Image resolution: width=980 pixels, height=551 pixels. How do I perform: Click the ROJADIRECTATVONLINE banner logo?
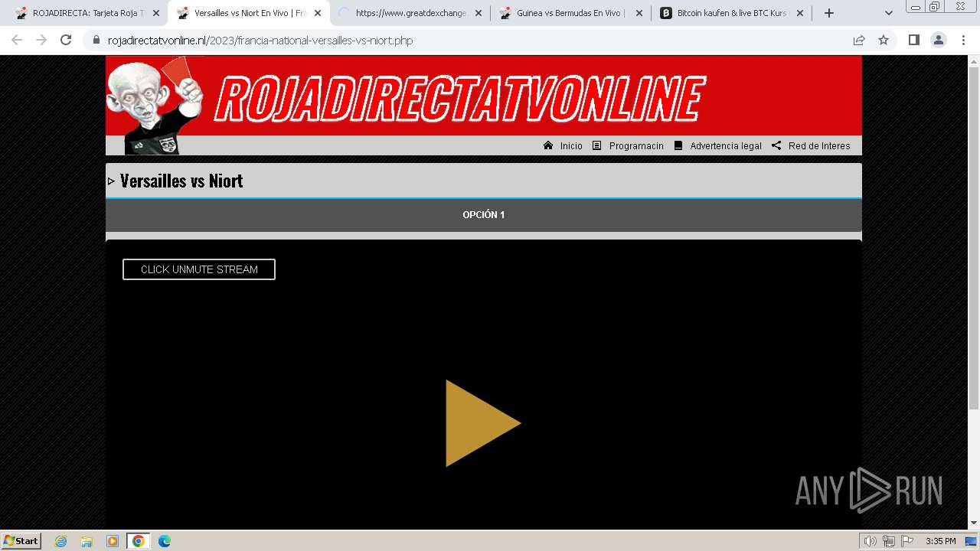click(x=459, y=98)
